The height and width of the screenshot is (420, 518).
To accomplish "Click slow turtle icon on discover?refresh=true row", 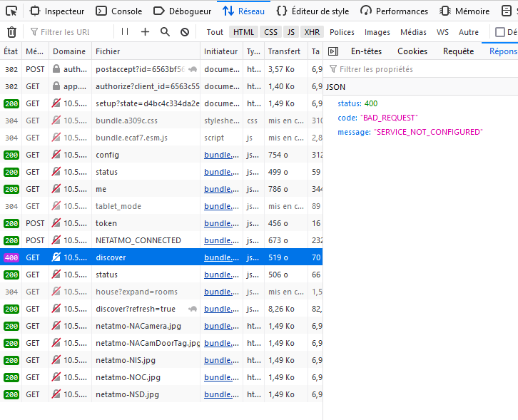I will pyautogui.click(x=192, y=309).
